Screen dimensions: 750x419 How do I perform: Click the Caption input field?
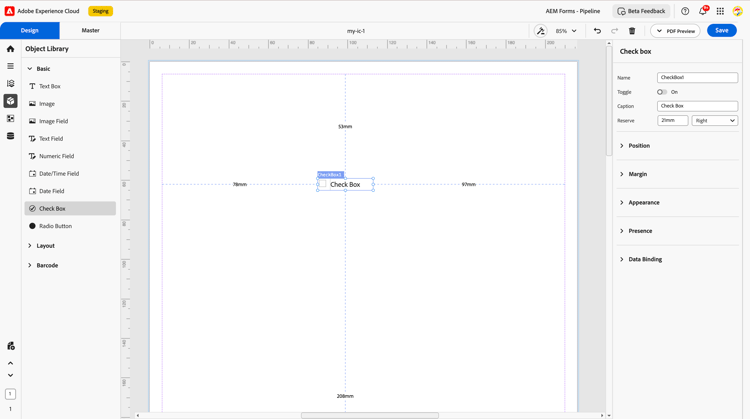697,106
